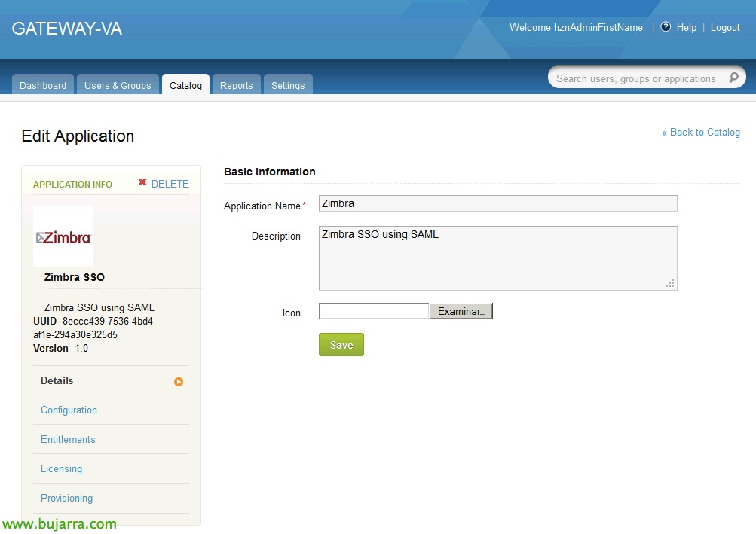Click the Version 1.0 text
Screen dimensions: 756x534
click(x=61, y=348)
